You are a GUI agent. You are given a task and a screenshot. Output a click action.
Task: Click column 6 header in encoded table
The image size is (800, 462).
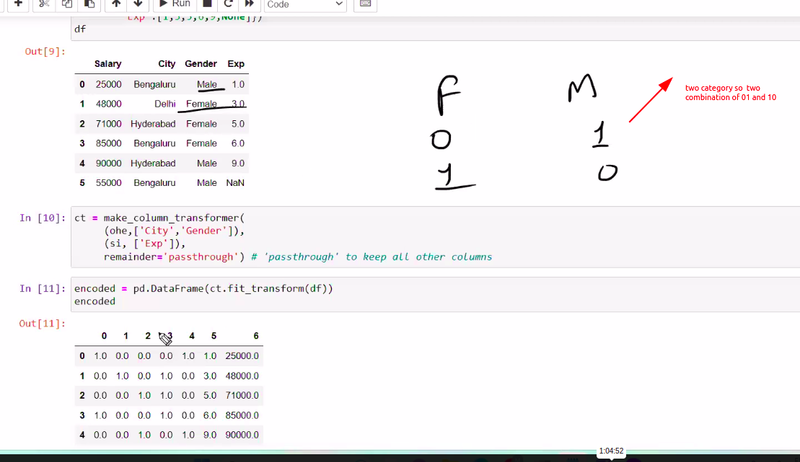pos(256,336)
